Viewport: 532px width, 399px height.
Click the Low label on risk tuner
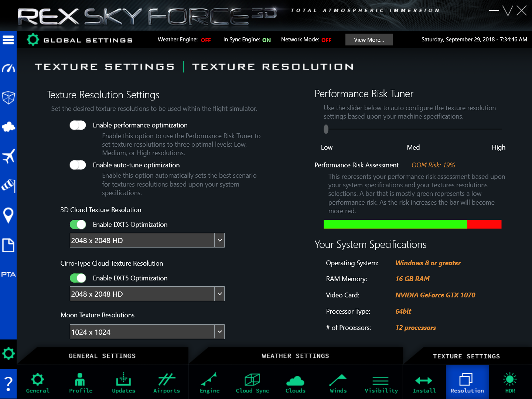[327, 147]
